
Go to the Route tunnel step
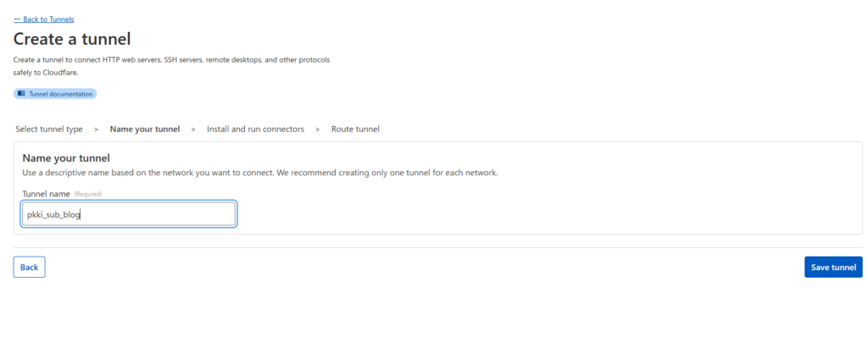pos(355,130)
